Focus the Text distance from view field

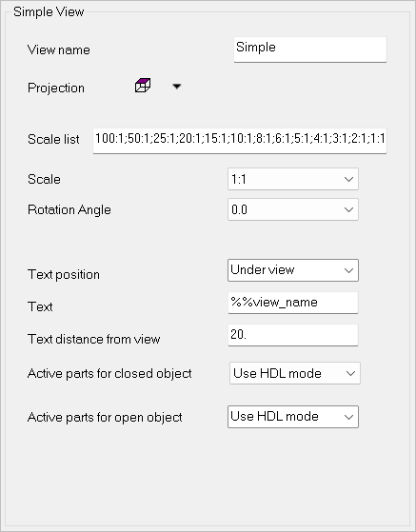tap(293, 335)
